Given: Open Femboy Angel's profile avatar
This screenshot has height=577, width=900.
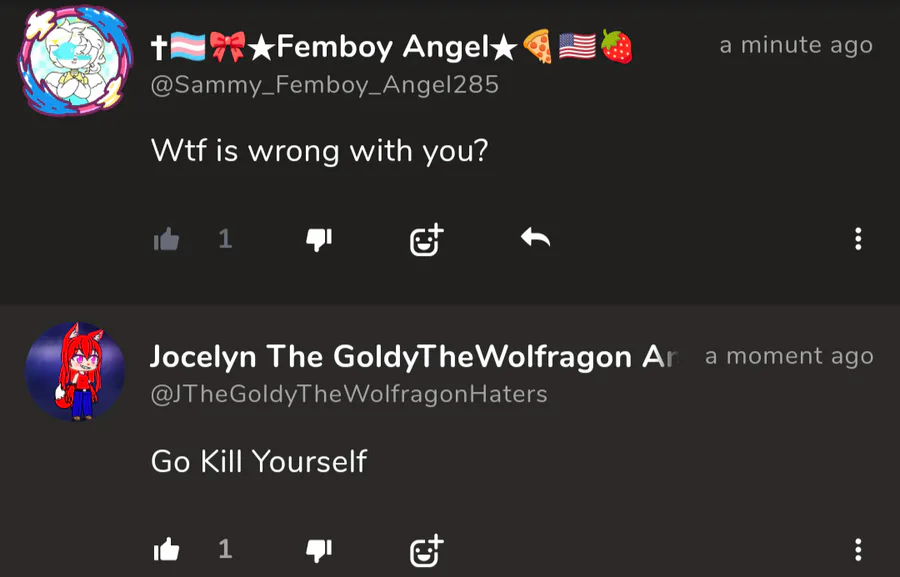Looking at the screenshot, I should [75, 60].
